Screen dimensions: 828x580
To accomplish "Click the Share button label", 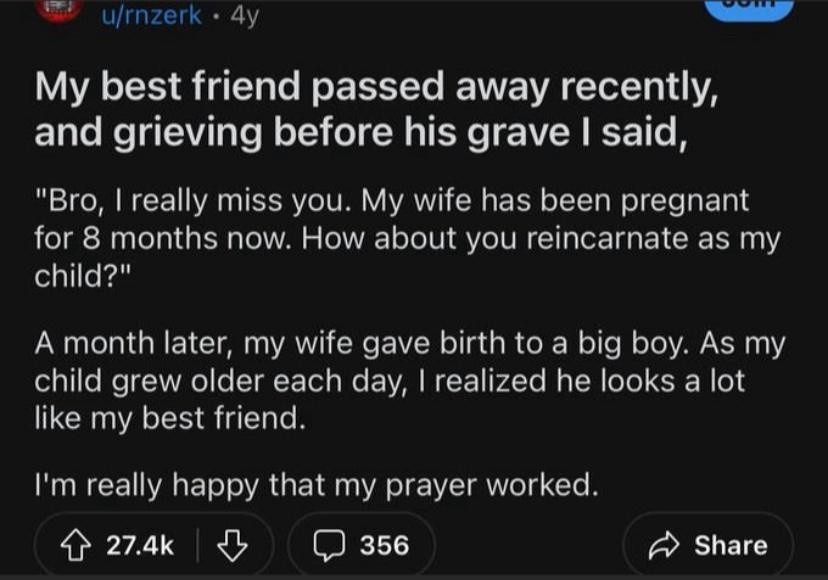I will tap(731, 545).
